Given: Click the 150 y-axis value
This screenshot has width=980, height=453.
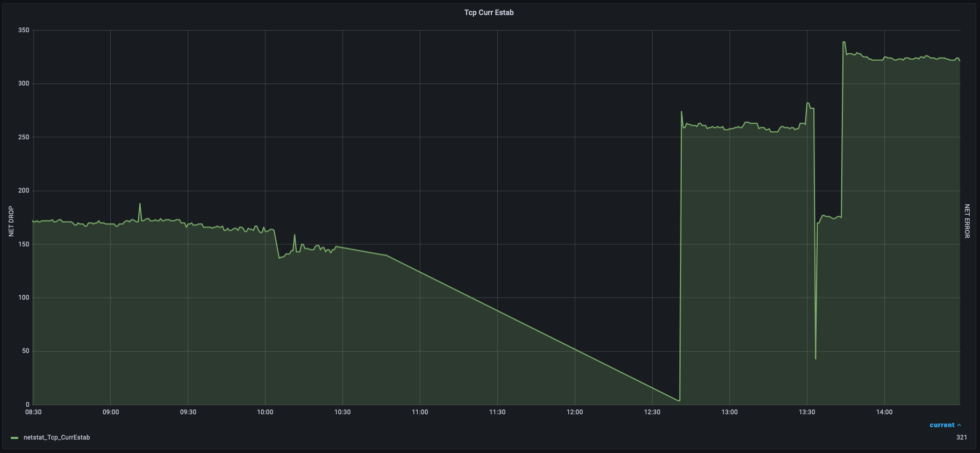Looking at the screenshot, I should (x=24, y=244).
